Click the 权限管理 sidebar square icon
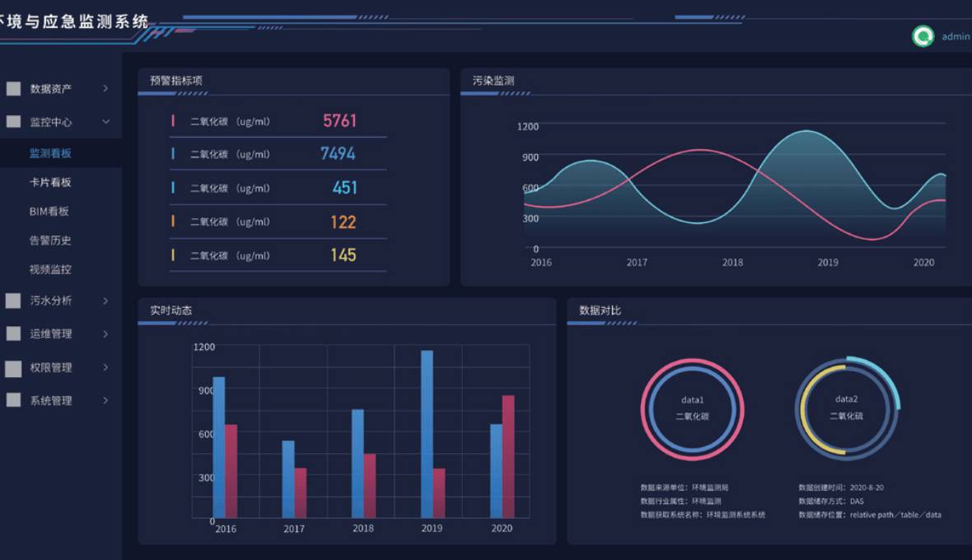The width and height of the screenshot is (972, 560). pyautogui.click(x=13, y=368)
